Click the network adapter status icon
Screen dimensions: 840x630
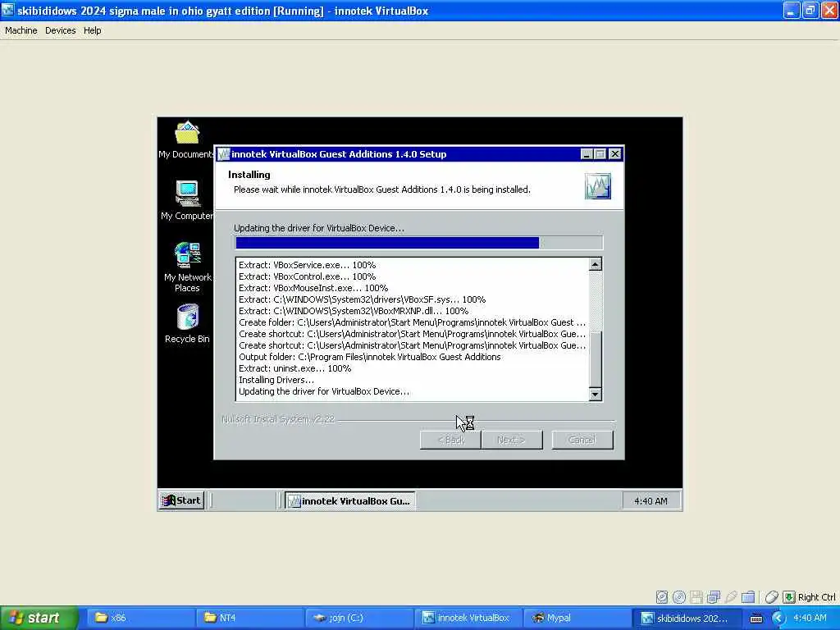tap(714, 597)
